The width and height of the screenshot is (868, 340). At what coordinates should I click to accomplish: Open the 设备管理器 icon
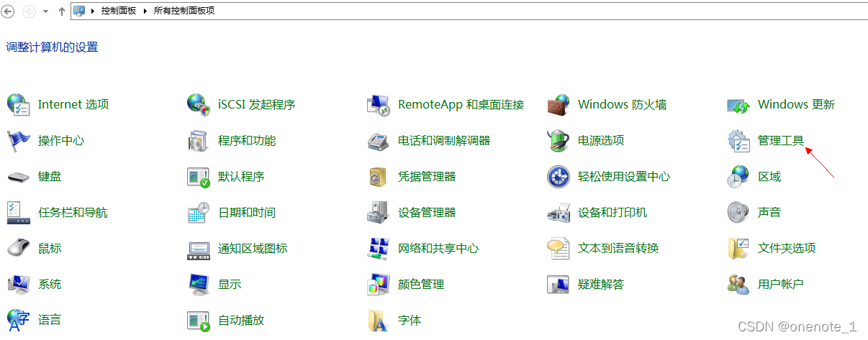(379, 212)
